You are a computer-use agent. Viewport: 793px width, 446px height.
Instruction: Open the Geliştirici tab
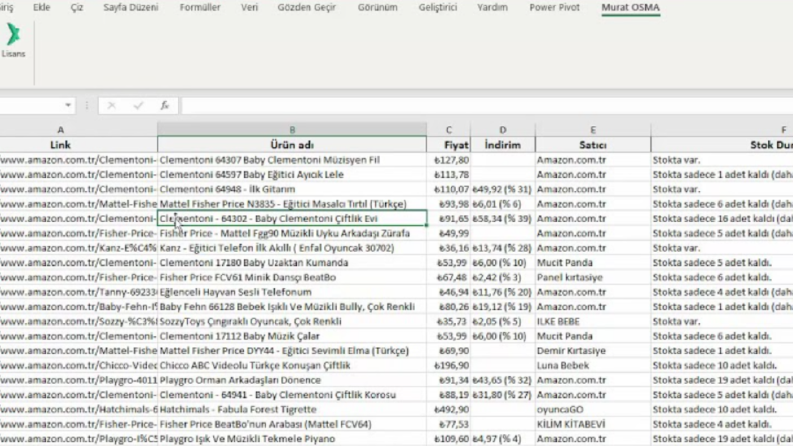[437, 7]
